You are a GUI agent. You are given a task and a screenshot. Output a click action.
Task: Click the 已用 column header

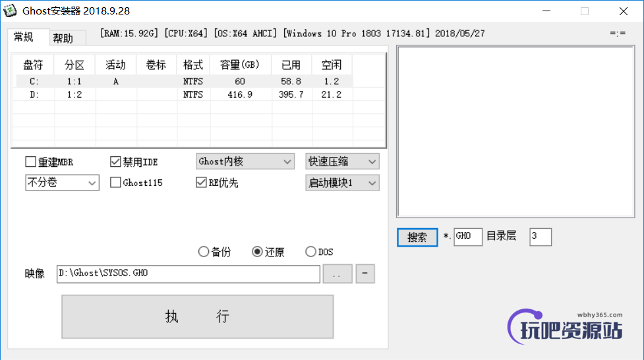[291, 65]
